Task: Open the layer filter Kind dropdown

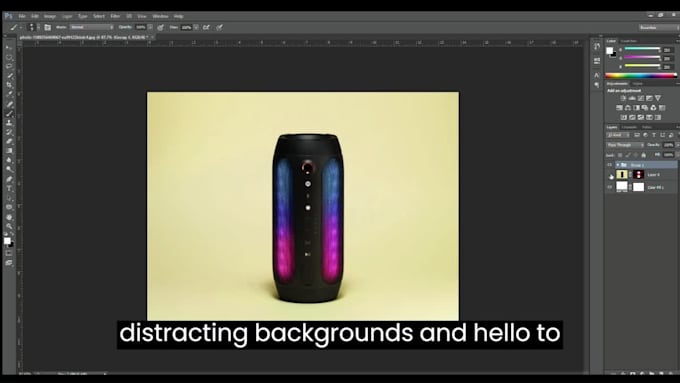Action: click(618, 135)
